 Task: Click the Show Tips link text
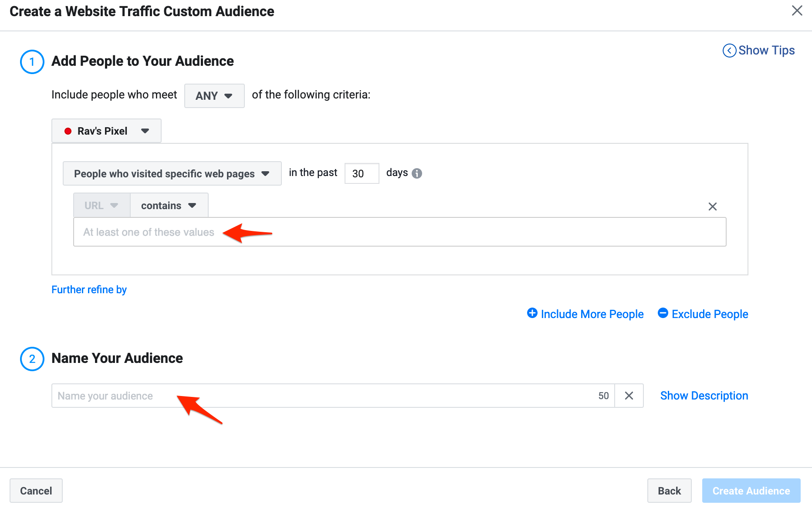pos(766,51)
